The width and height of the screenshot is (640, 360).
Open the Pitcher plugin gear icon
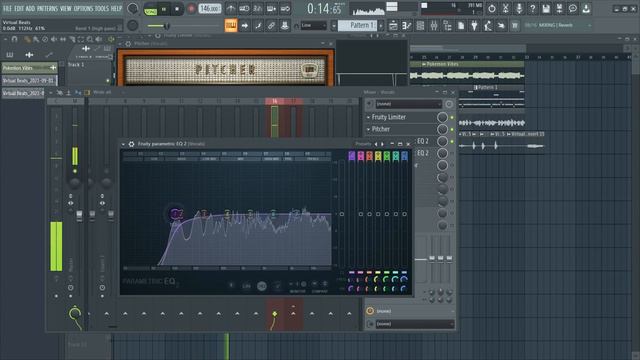tap(128, 43)
